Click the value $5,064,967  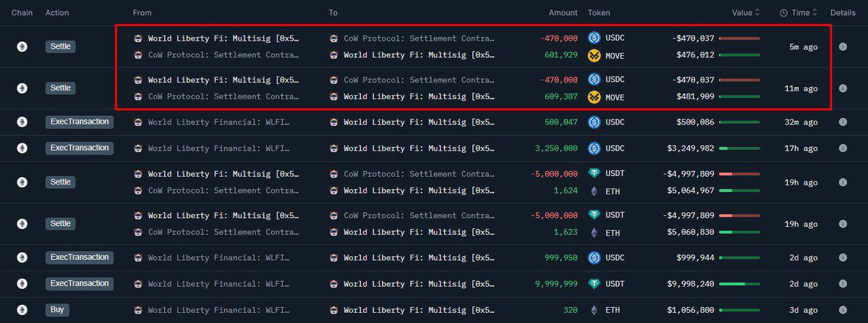(691, 191)
